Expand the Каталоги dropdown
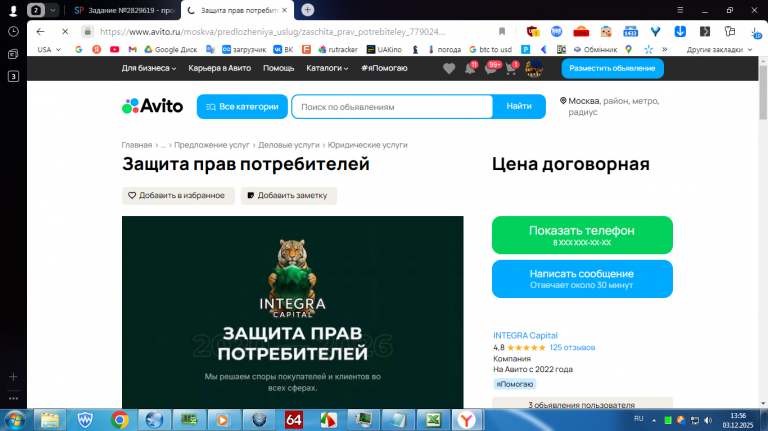768x431 pixels. click(327, 68)
